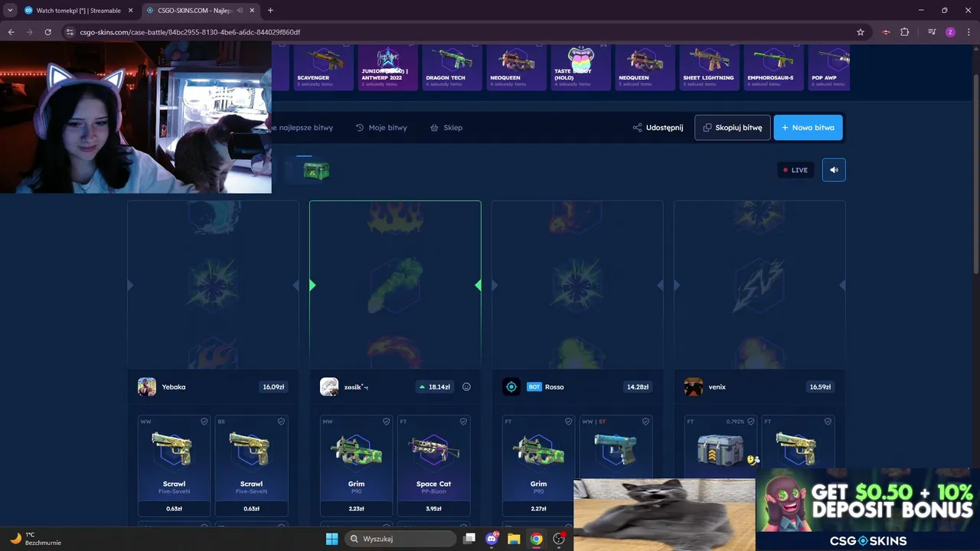
Task: Click the Chrome profile avatar
Action: [950, 32]
